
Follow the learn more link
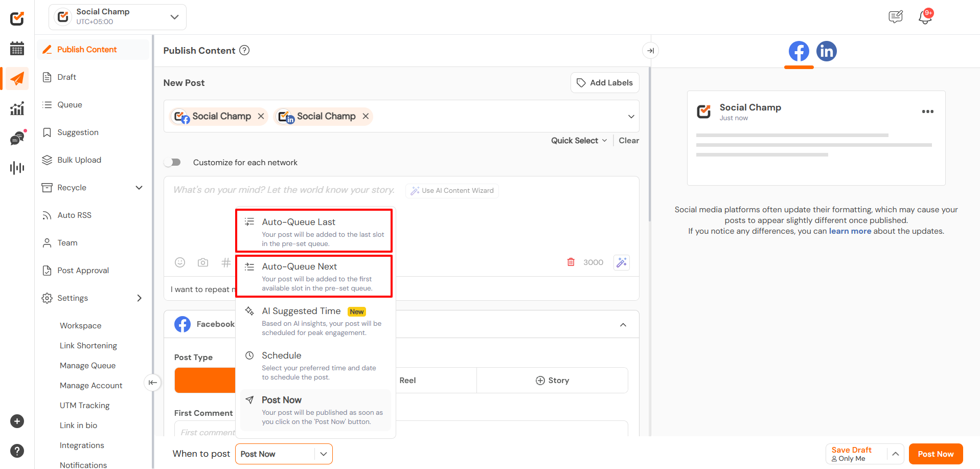(x=850, y=231)
